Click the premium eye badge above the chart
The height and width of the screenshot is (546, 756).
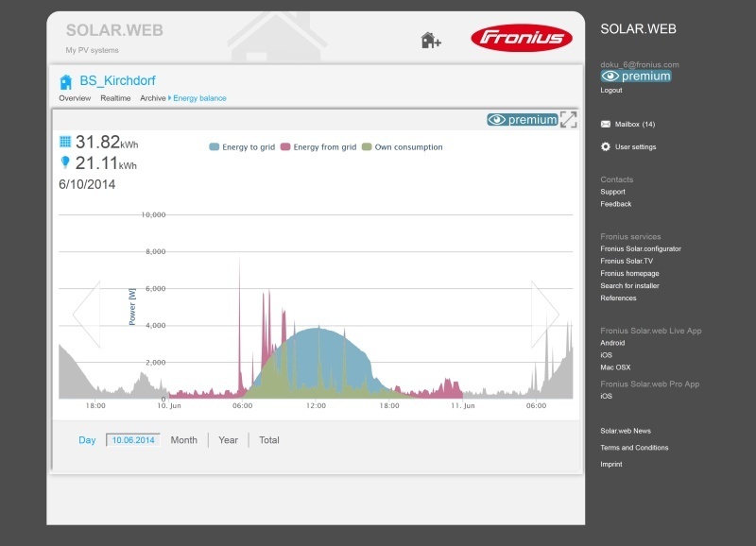point(523,120)
